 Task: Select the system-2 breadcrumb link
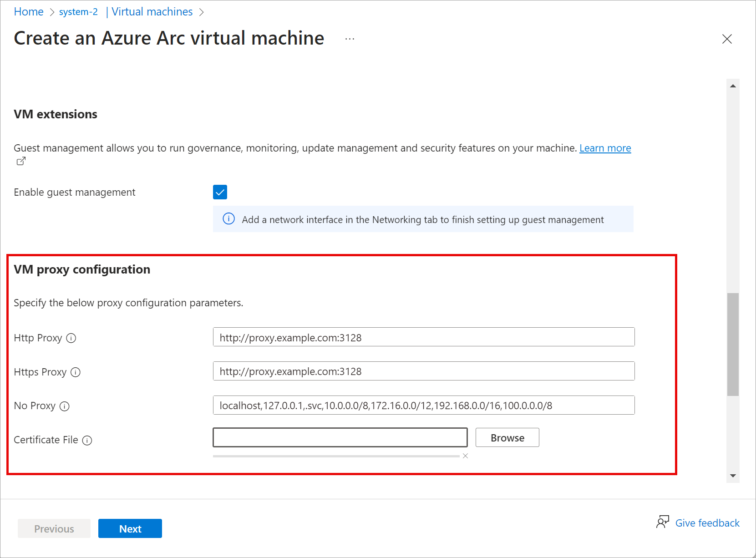click(x=78, y=11)
